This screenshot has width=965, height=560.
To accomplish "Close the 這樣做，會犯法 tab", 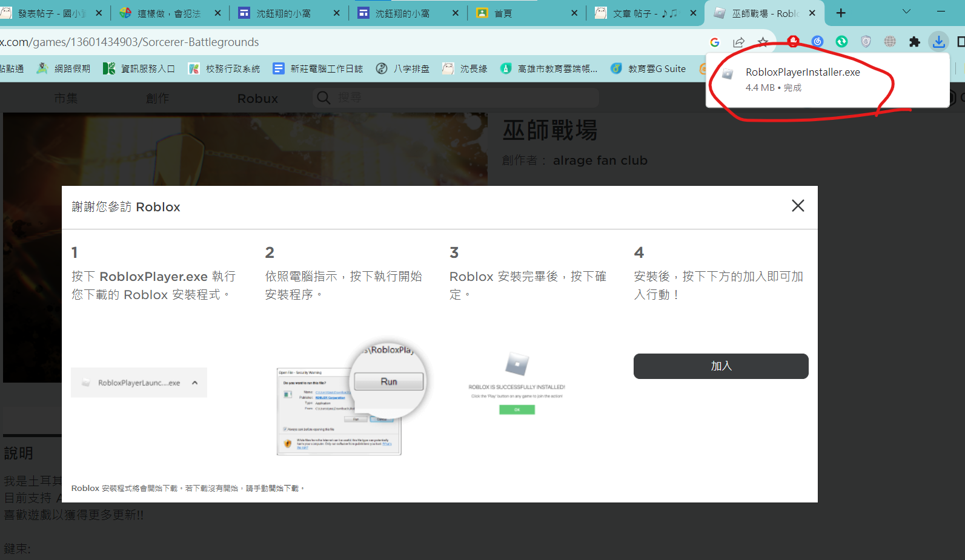I will point(218,13).
